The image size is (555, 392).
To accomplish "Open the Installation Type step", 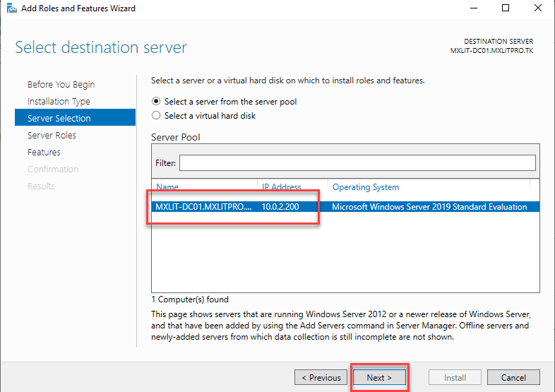I will (x=59, y=101).
